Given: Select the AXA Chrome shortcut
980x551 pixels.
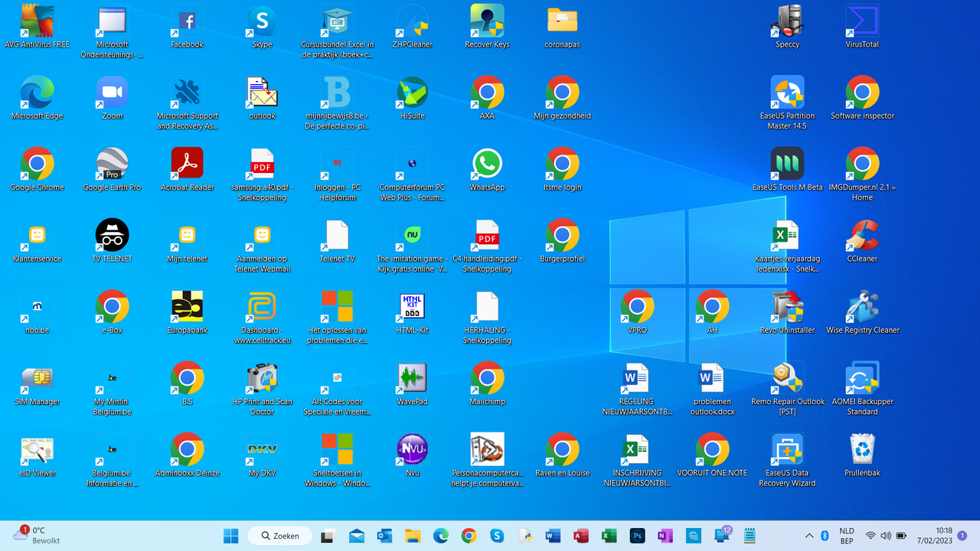Looking at the screenshot, I should (487, 98).
